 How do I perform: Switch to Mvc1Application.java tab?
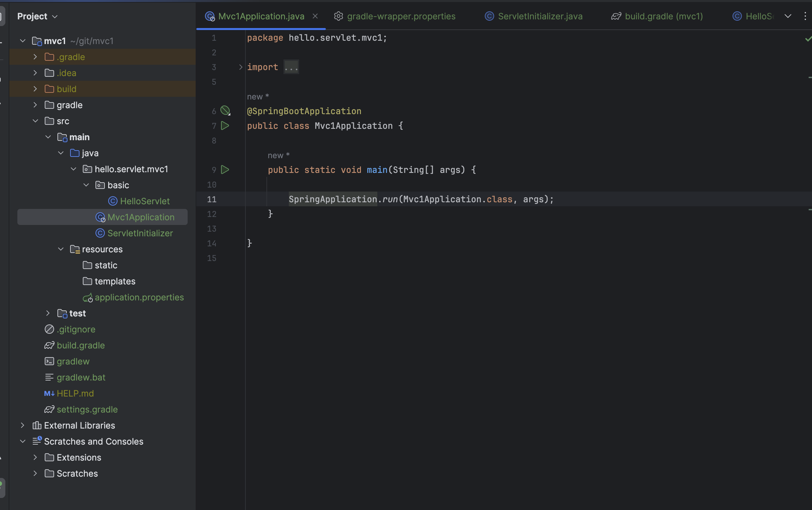261,16
